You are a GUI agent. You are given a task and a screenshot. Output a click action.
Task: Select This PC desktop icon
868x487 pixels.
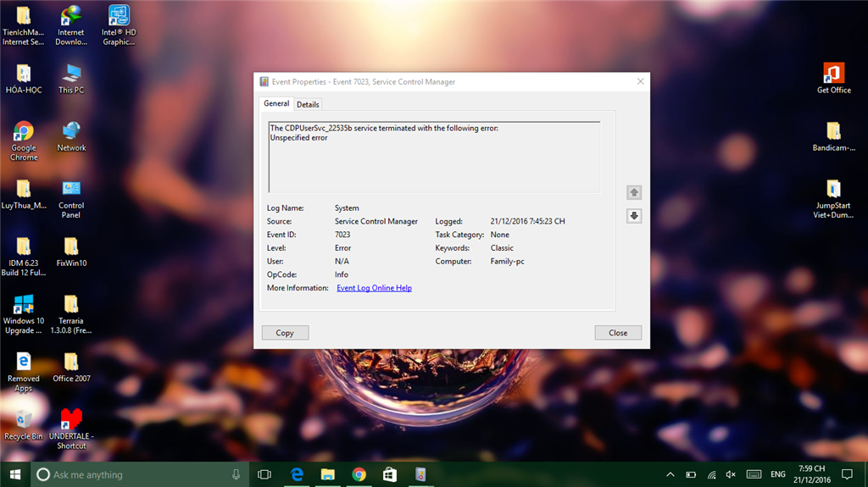[71, 79]
